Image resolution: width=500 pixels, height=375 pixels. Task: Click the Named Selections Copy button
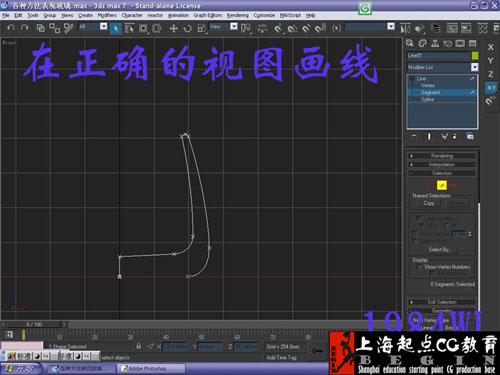coord(429,203)
